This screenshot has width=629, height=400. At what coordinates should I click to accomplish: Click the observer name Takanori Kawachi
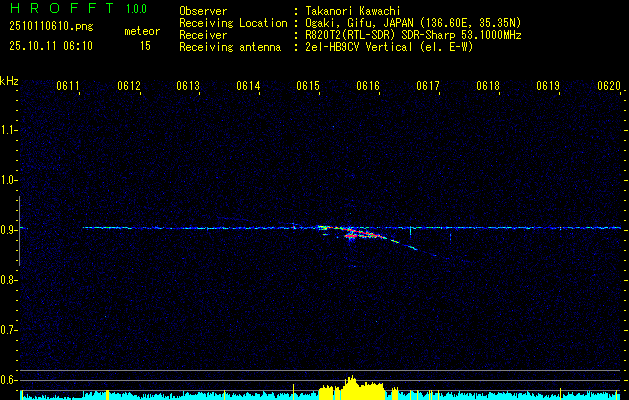coord(353,11)
